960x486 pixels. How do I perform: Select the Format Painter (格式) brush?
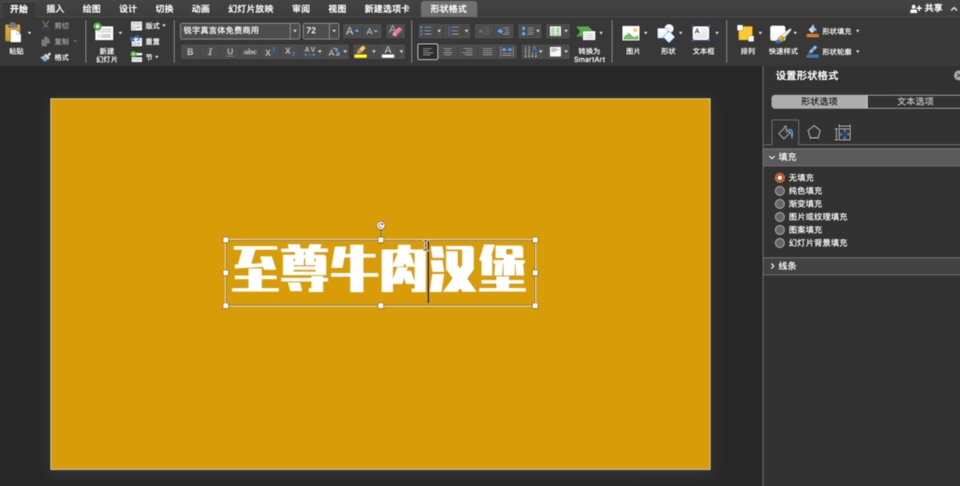46,58
